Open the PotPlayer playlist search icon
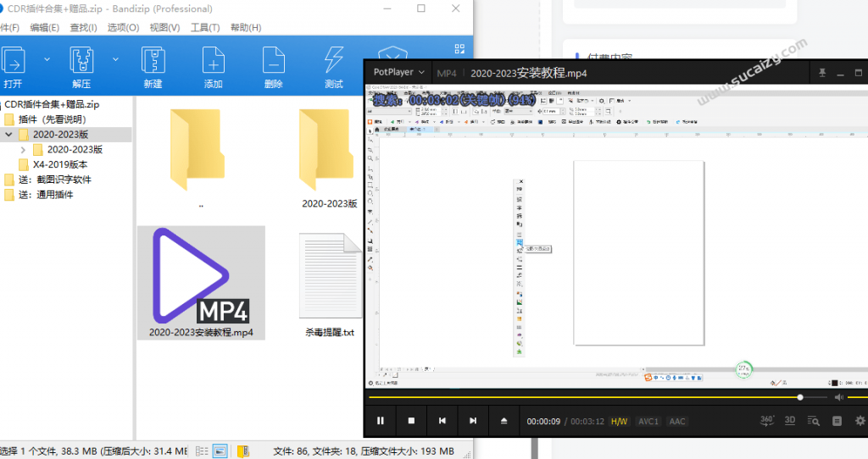868x459 pixels. pyautogui.click(x=814, y=421)
